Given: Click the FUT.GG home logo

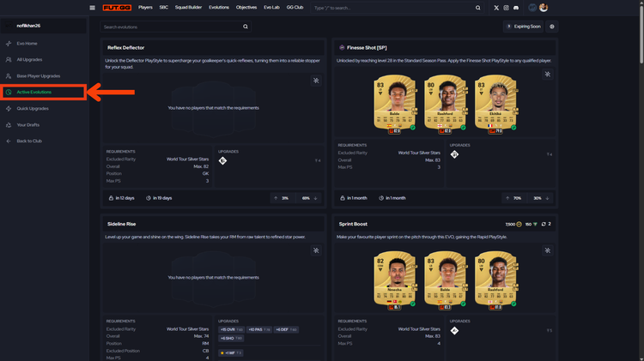Looking at the screenshot, I should pos(118,8).
